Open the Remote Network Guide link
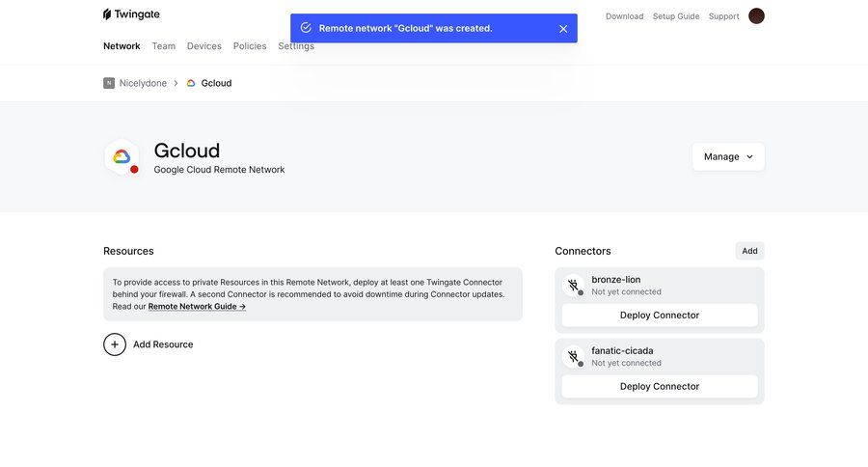The image size is (868, 467). coord(197,306)
